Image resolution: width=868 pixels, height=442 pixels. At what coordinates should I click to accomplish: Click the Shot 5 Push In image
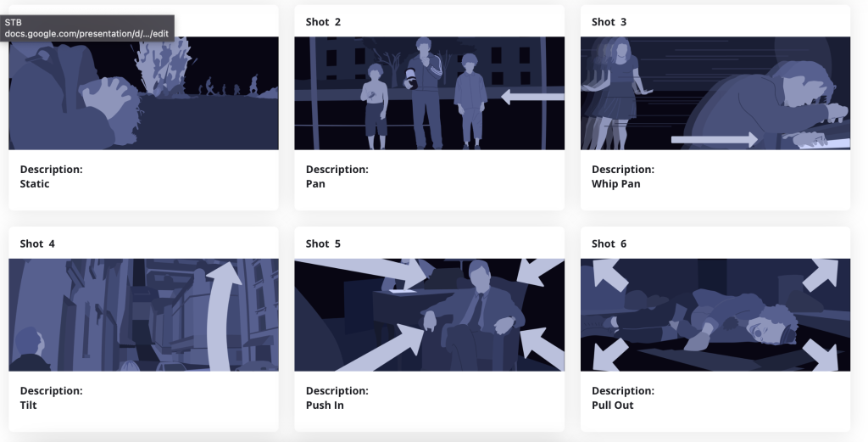[429, 315]
